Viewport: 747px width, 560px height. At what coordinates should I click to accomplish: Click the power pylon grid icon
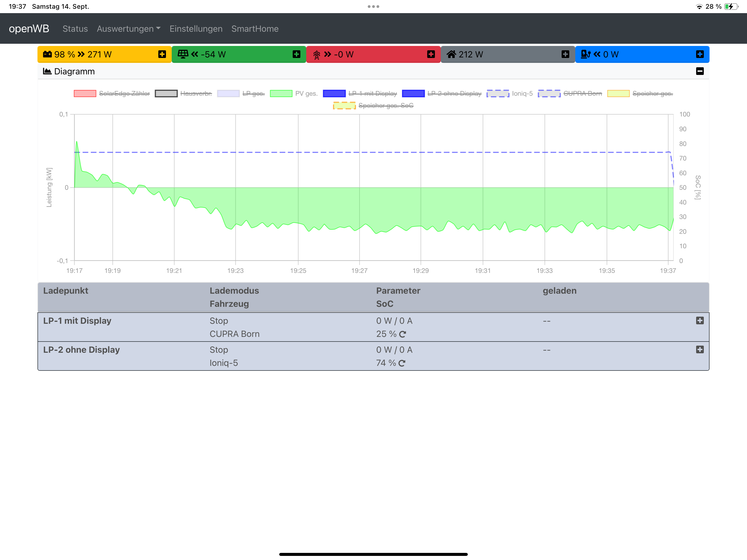(x=316, y=55)
